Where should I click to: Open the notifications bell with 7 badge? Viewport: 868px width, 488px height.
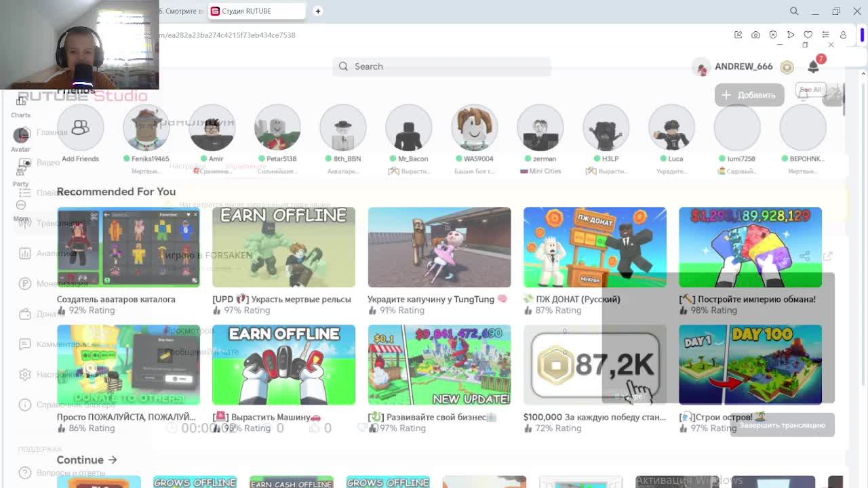point(813,66)
